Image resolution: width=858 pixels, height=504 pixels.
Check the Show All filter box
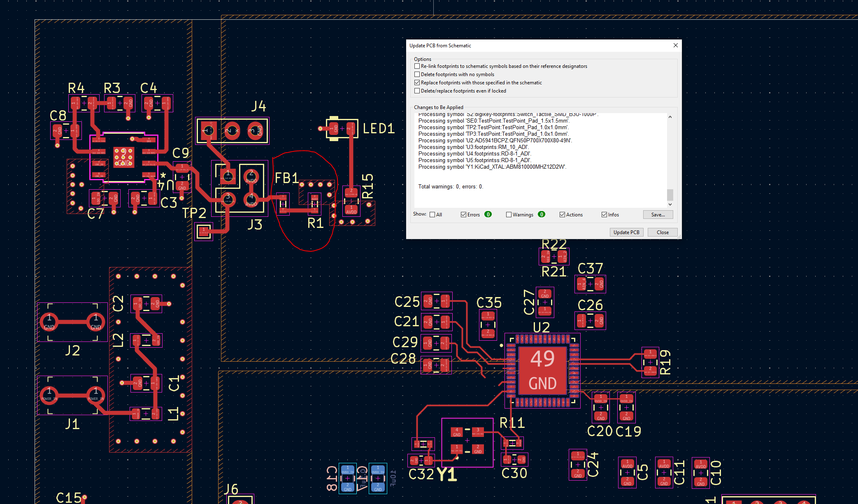(432, 215)
